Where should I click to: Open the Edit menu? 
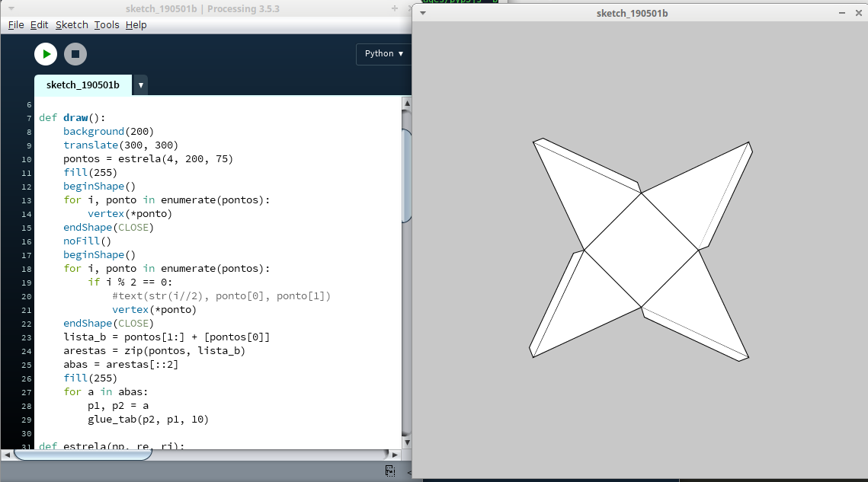tap(39, 25)
